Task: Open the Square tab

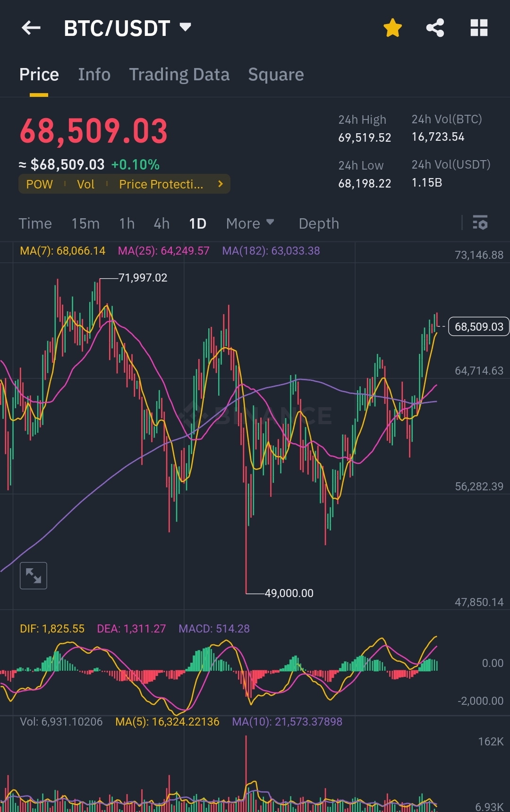Action: [276, 75]
